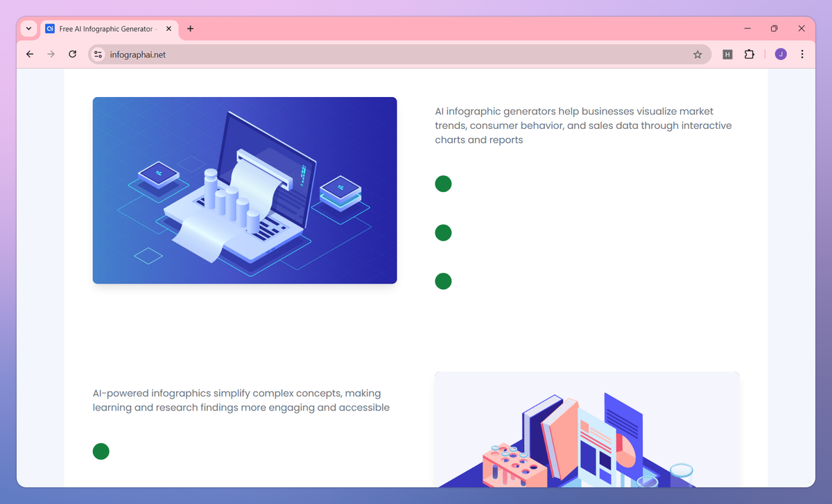Minimize the browser window
Viewport: 832px width, 504px height.
point(747,28)
